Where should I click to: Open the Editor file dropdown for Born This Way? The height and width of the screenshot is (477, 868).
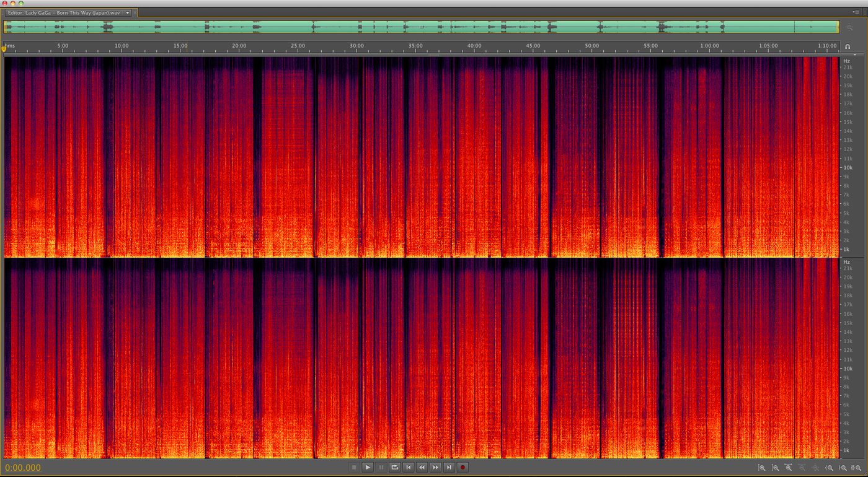pos(128,12)
